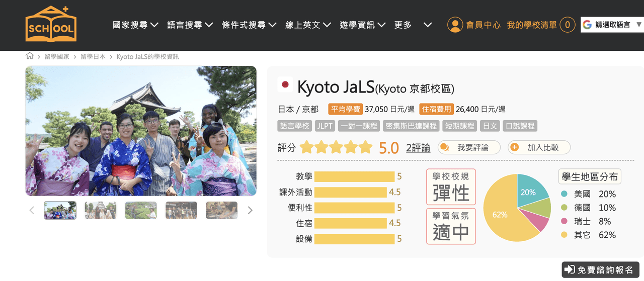Select the 語言學校 tag
644x281 pixels.
pos(295,126)
